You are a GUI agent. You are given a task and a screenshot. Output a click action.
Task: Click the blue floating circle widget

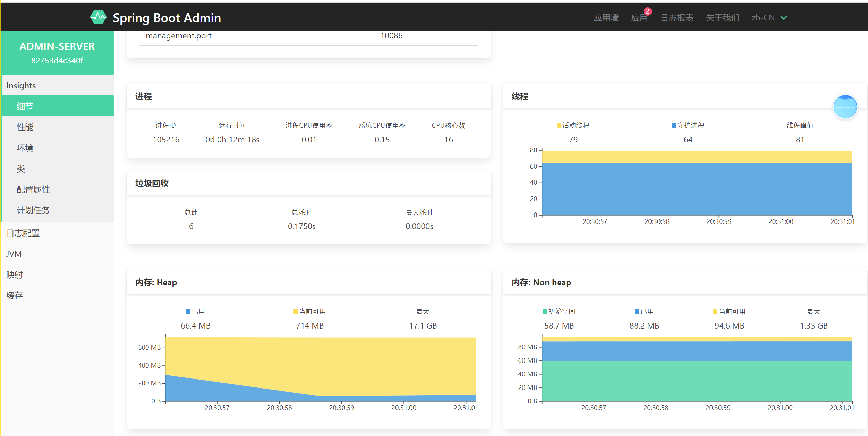tap(845, 107)
